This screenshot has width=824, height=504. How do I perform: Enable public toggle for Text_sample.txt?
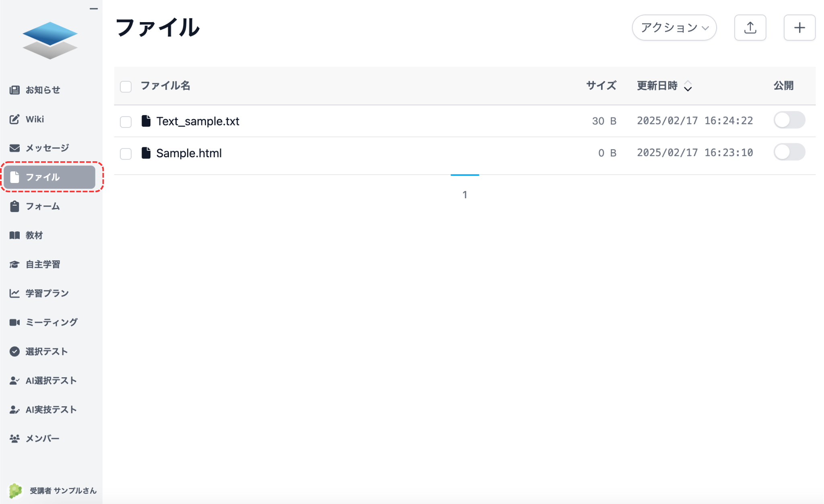[789, 120]
